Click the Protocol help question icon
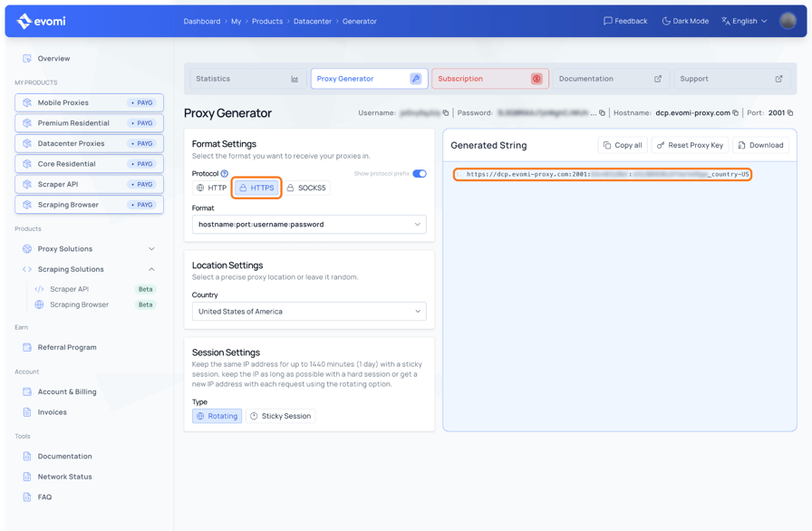This screenshot has width=812, height=531. click(224, 174)
